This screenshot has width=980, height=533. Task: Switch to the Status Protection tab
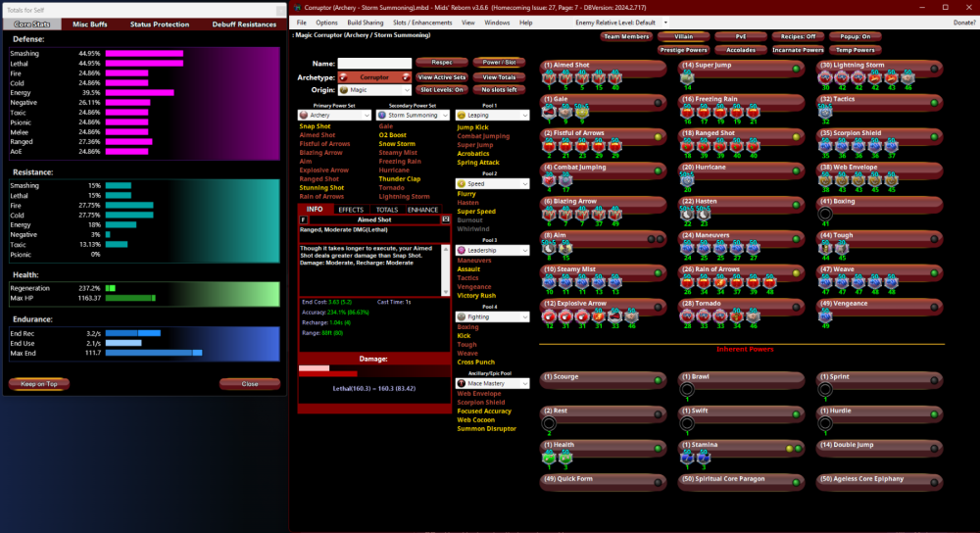(160, 24)
